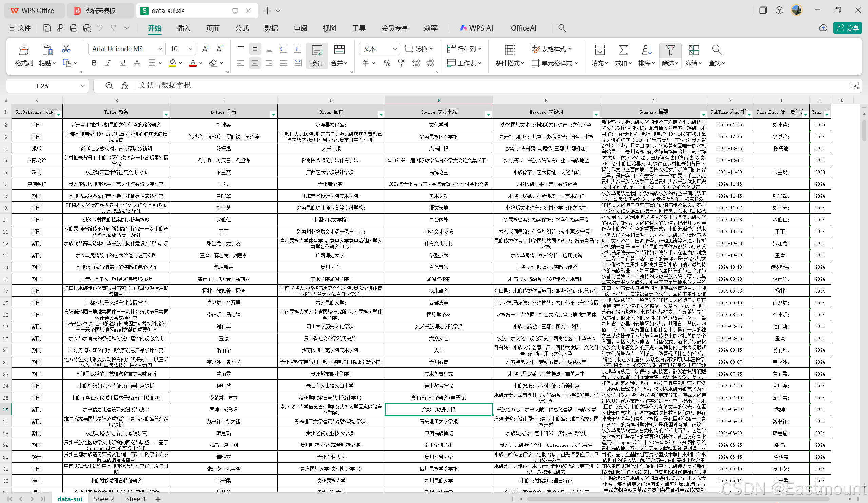Click the Cut scissors icon
This screenshot has height=503, width=868.
(x=66, y=49)
